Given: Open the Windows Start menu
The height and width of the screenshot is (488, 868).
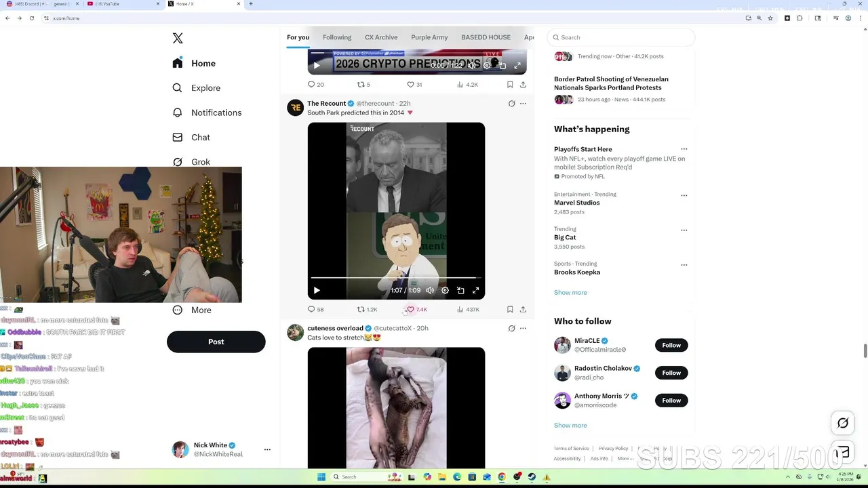Looking at the screenshot, I should click(x=321, y=477).
